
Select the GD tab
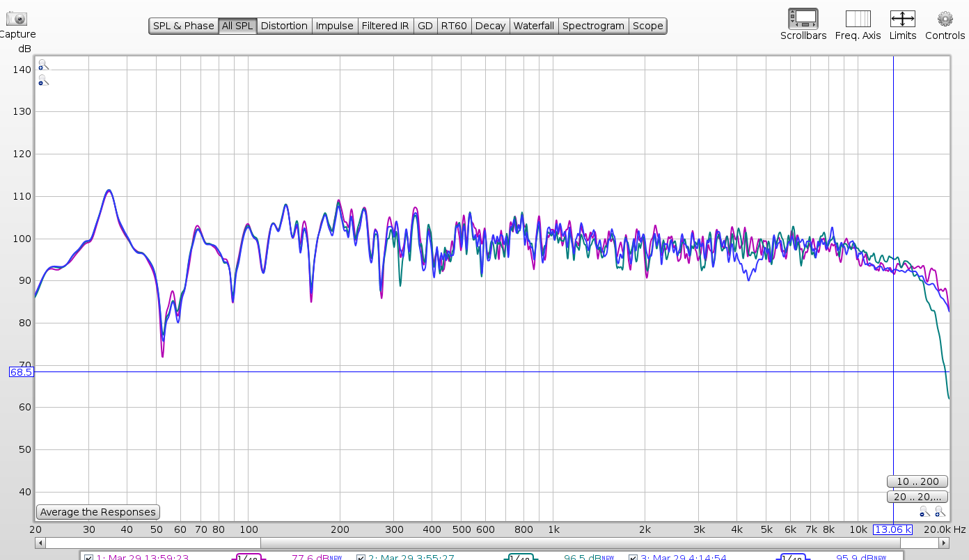click(x=425, y=26)
